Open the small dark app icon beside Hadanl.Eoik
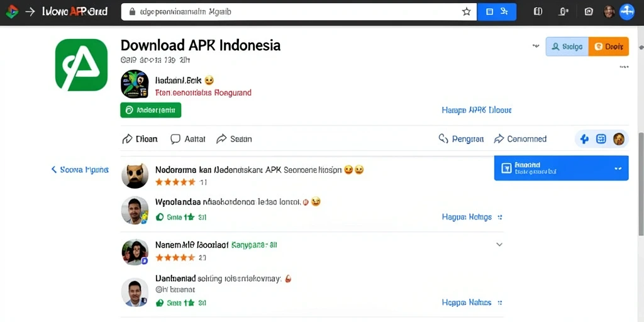The width and height of the screenshot is (644, 322). (x=135, y=84)
